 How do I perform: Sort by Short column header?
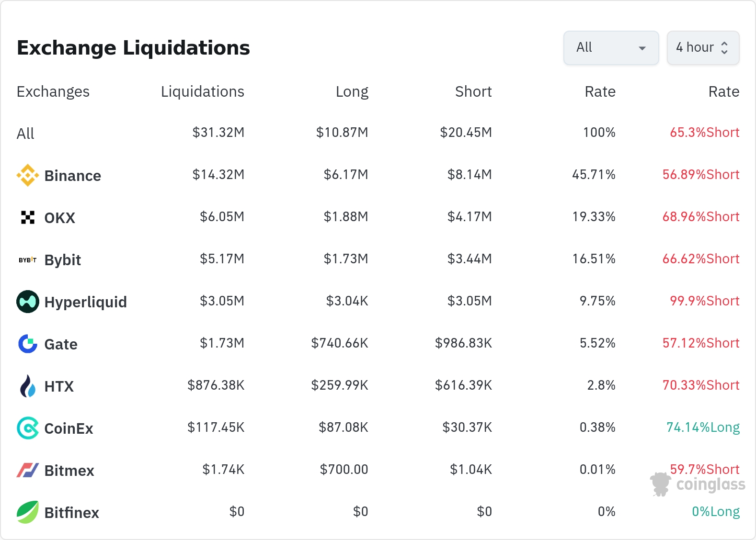(473, 91)
